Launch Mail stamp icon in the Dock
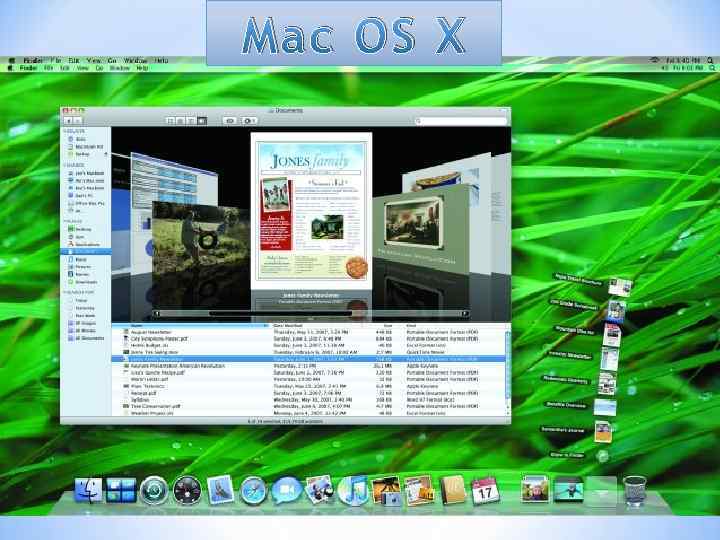Image resolution: width=720 pixels, height=540 pixels. pos(220,490)
